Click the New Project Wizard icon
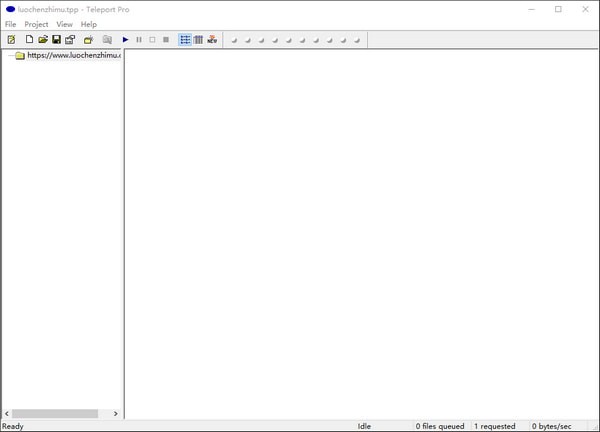The image size is (600, 432). (11, 40)
